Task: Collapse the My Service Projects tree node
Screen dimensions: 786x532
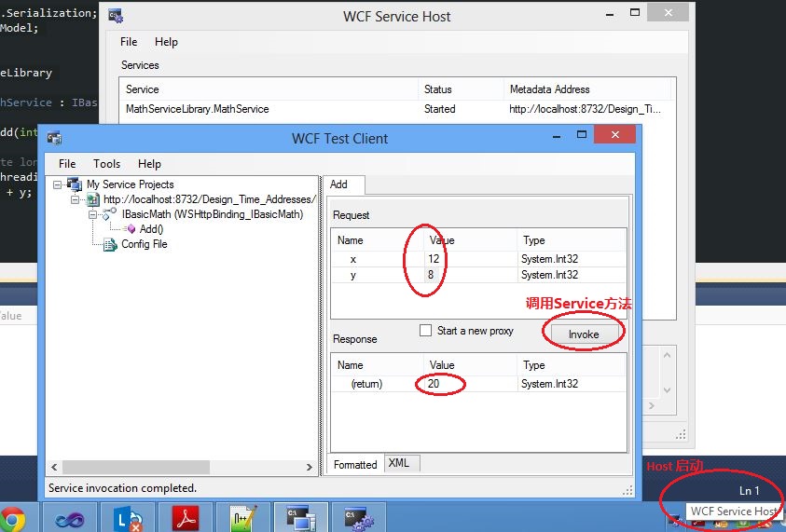Action: [x=58, y=184]
